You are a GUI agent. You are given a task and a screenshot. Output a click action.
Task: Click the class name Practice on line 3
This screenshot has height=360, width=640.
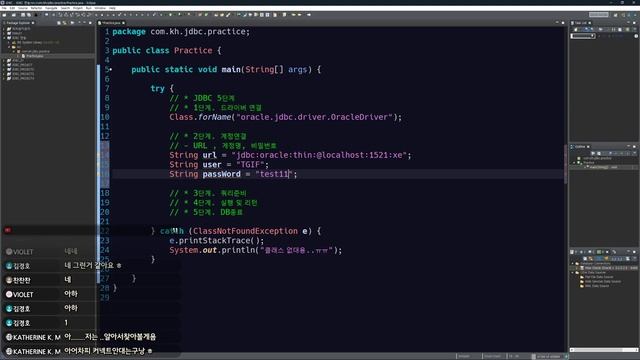click(193, 51)
